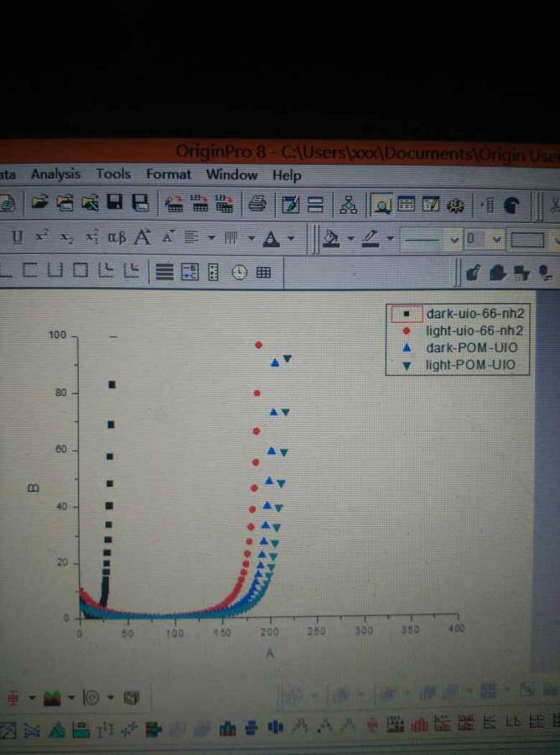This screenshot has width=560, height=755.
Task: Expand the box chart icon dropdown arrow
Action: (x=32, y=698)
